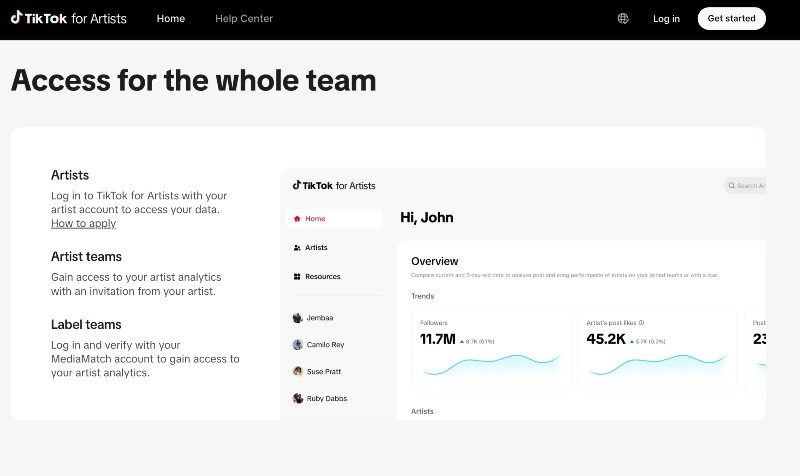800x476 pixels.
Task: Click the TikTok for Artists logo in header
Action: (68, 18)
